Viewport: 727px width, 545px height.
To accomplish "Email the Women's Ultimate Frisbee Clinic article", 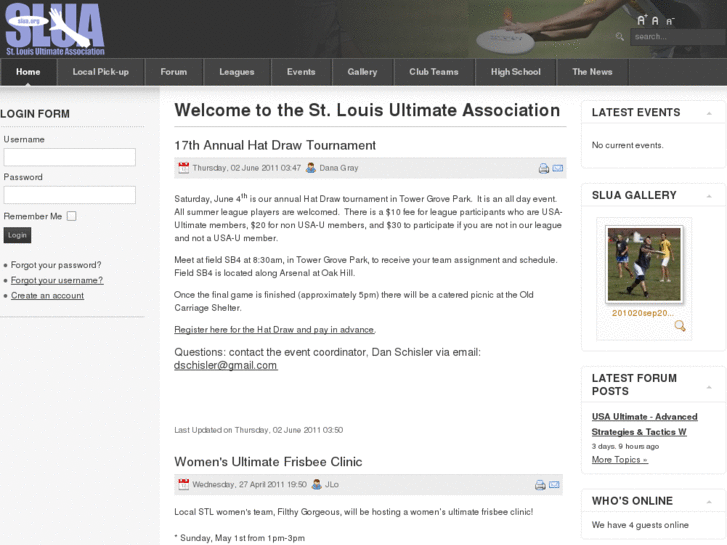I will click(554, 485).
